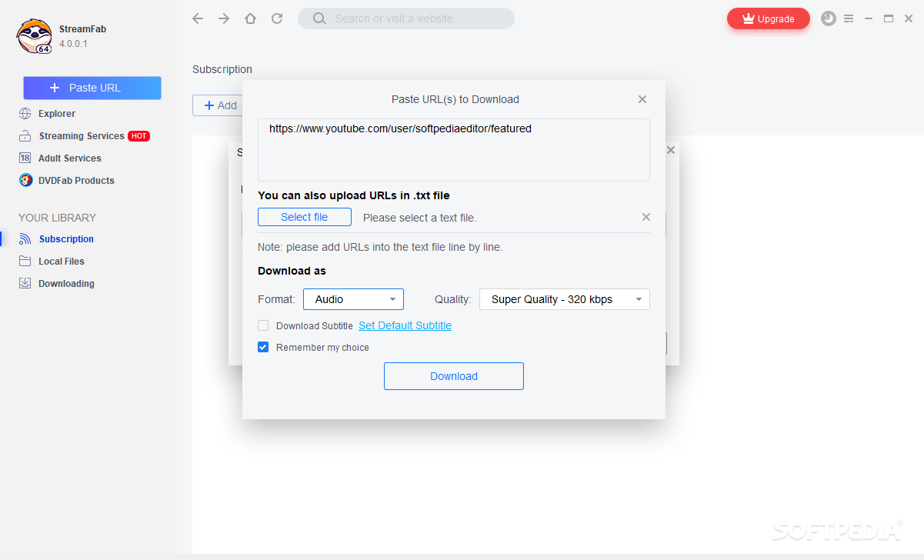Click the 'Please select a text file.' text
This screenshot has height=560, width=924.
click(420, 218)
